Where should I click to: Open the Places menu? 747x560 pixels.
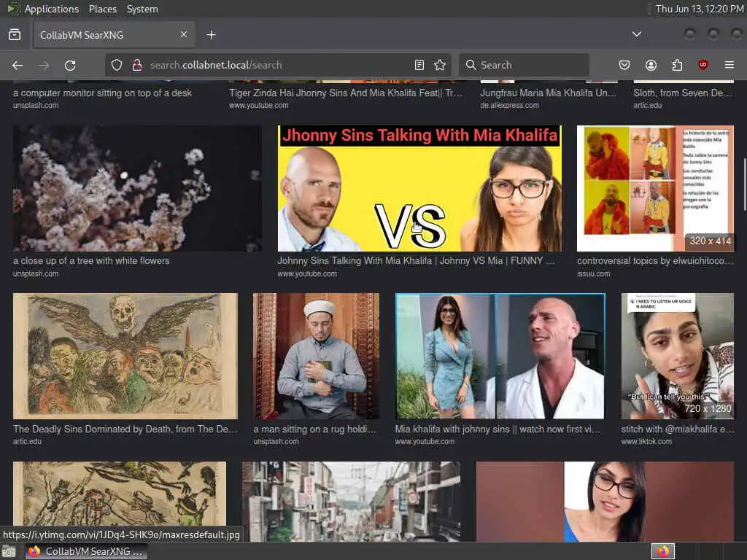click(x=102, y=9)
